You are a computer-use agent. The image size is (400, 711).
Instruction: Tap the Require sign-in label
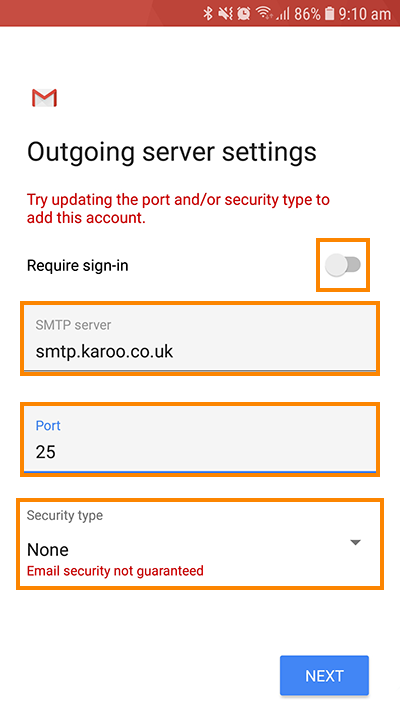pos(78,265)
